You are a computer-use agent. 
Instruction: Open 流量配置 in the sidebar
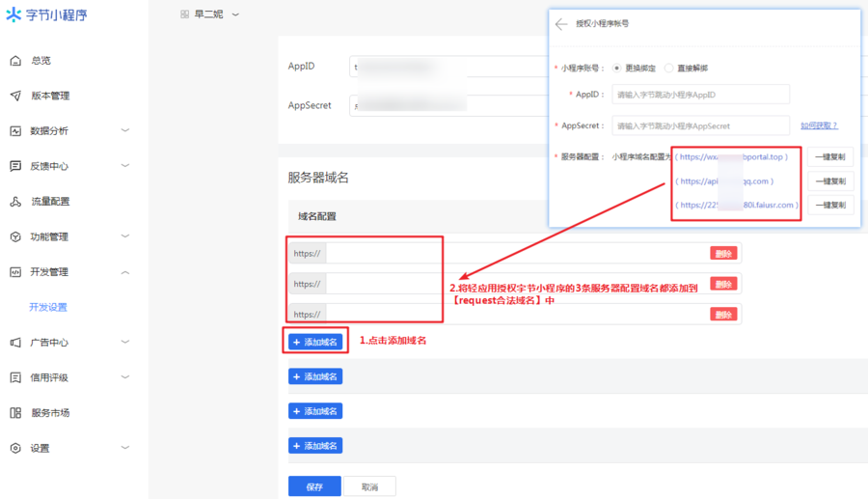(50, 202)
